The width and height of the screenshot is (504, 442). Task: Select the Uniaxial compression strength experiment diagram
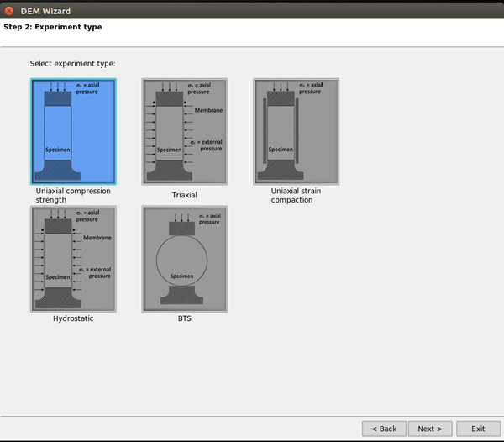[x=73, y=131]
